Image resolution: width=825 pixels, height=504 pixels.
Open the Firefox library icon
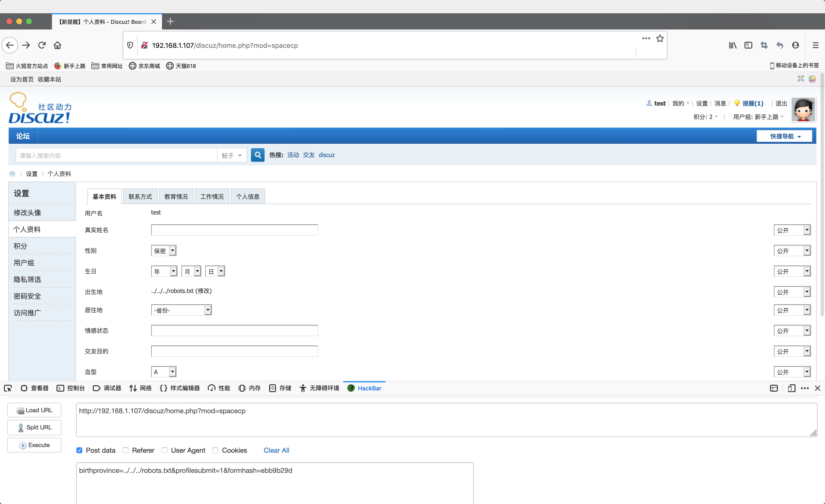click(733, 45)
